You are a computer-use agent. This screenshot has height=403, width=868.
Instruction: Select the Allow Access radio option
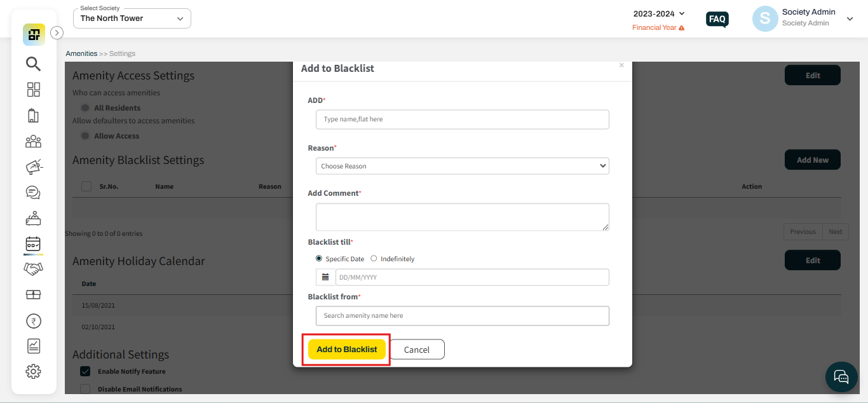(x=85, y=136)
